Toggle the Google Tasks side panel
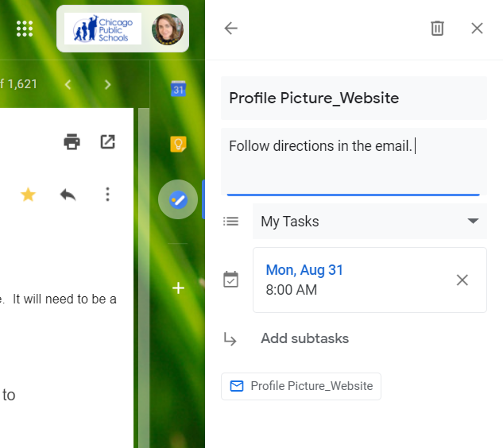Viewport: 503px width, 448px height. tap(178, 200)
